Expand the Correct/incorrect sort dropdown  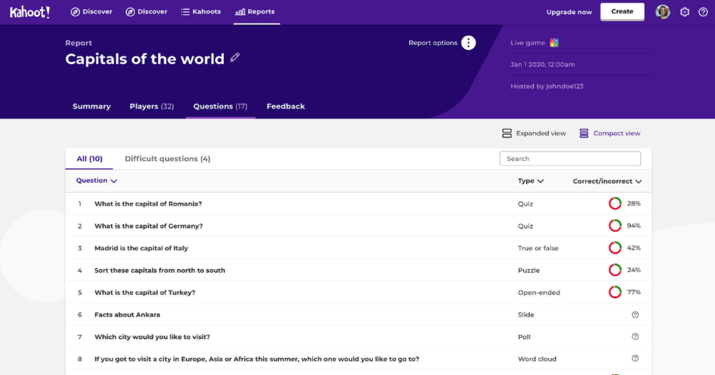638,182
